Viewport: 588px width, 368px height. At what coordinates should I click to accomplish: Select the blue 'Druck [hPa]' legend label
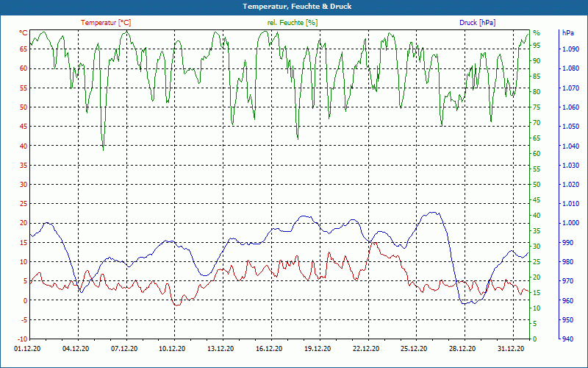(477, 23)
